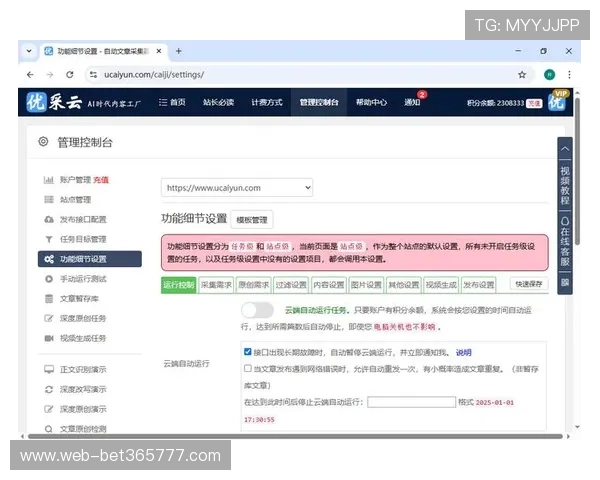Switch to 过滤设置 tab
Image resolution: width=600 pixels, height=480 pixels.
click(291, 285)
